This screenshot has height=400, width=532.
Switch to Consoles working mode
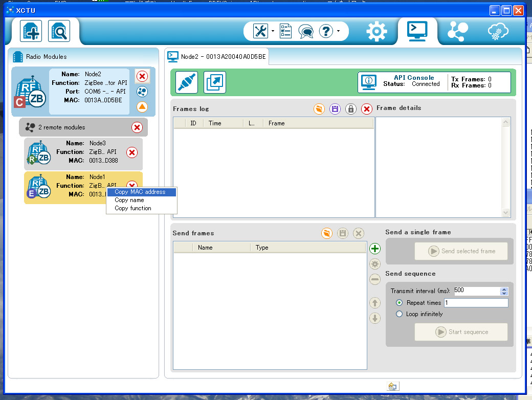click(x=417, y=31)
